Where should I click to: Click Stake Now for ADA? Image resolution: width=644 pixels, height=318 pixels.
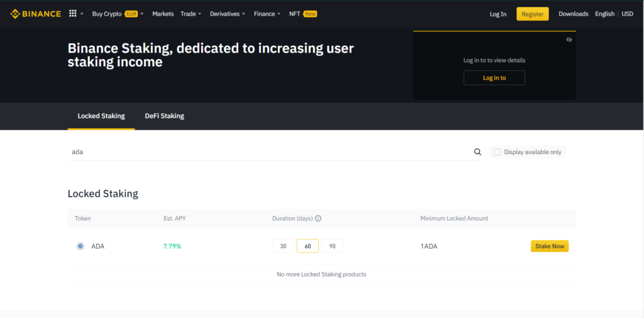pos(550,246)
